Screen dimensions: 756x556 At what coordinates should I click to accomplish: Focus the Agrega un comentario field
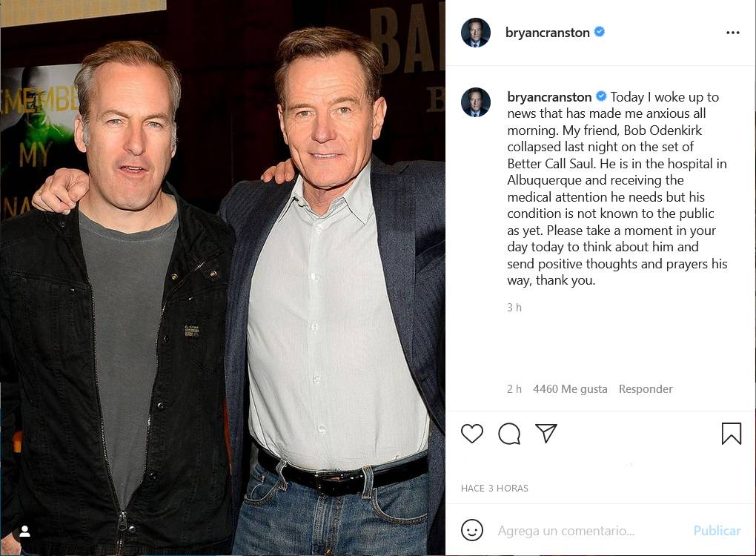[x=586, y=531]
